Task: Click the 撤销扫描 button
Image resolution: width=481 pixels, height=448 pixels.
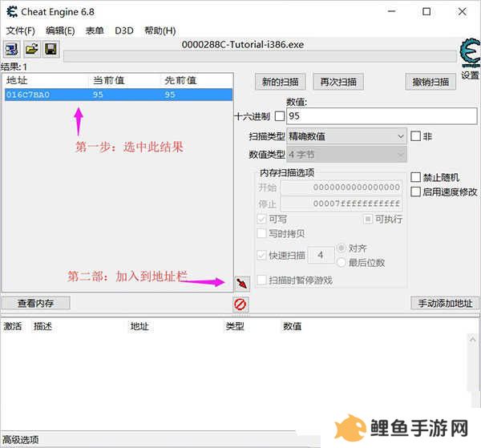Action: (x=430, y=82)
